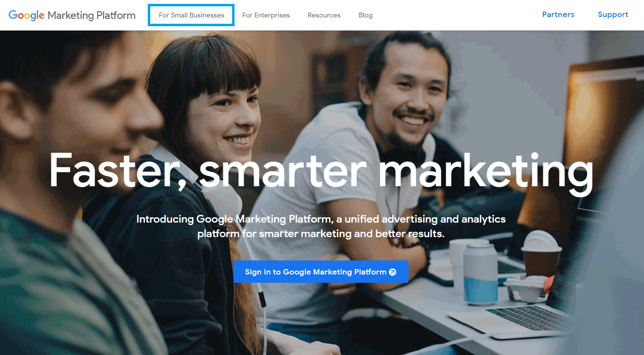The image size is (644, 355).
Task: Sign in to Google Marketing Platform
Action: (x=321, y=272)
